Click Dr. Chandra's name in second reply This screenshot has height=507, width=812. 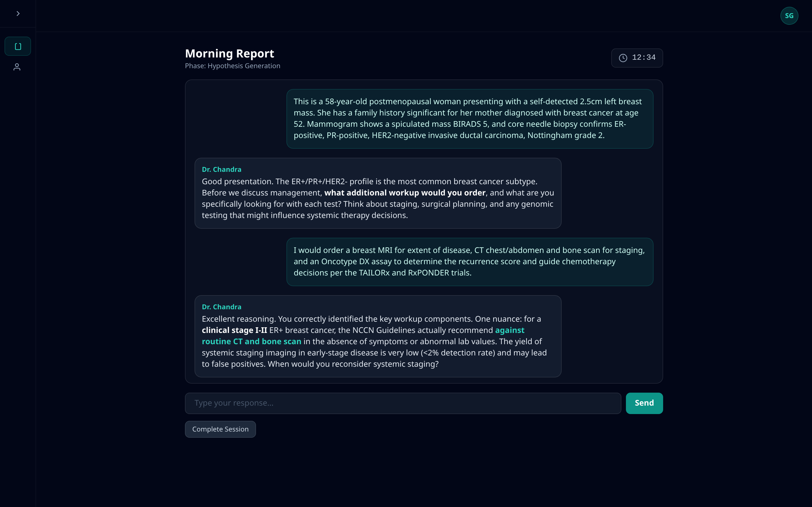221,306
